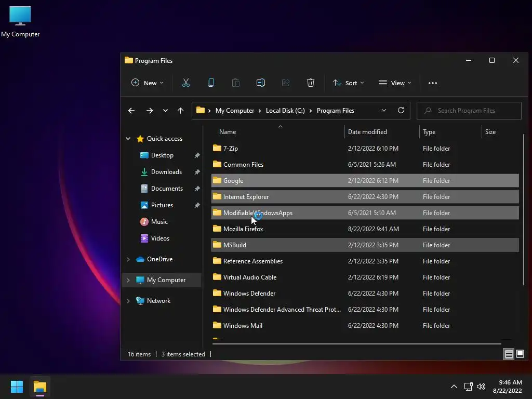Open the View dropdown menu

coord(395,83)
